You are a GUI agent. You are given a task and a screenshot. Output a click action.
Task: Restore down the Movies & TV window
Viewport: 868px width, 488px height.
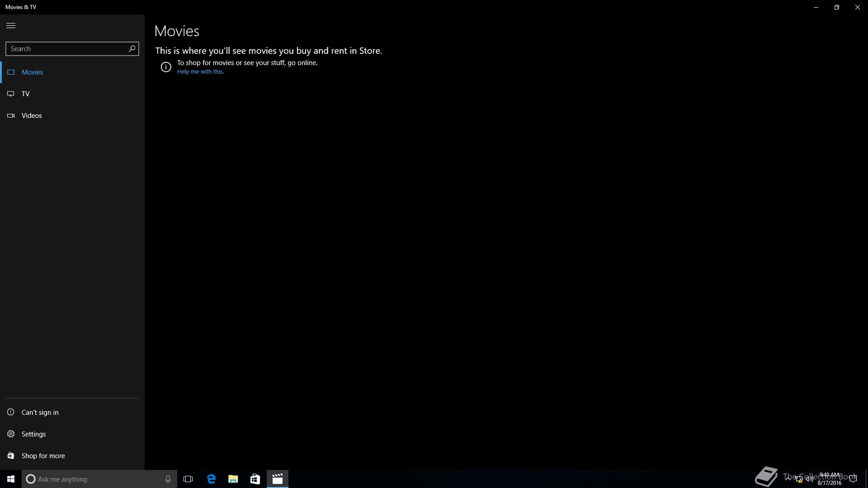837,7
